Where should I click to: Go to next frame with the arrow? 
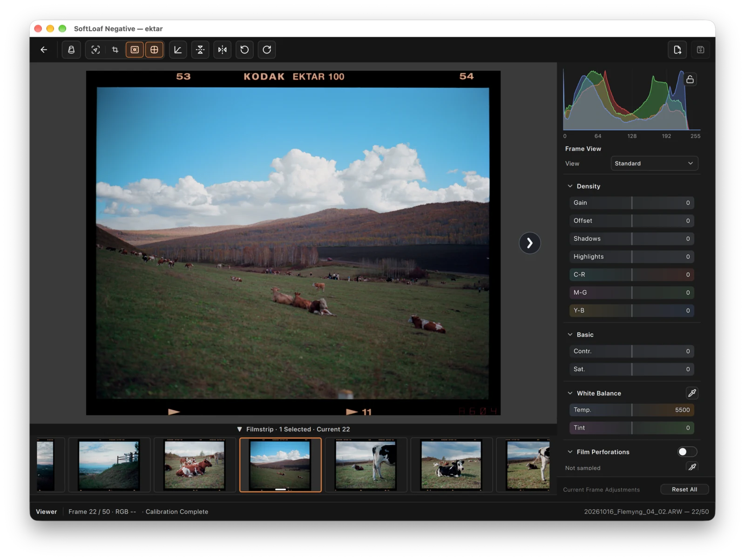tap(530, 243)
